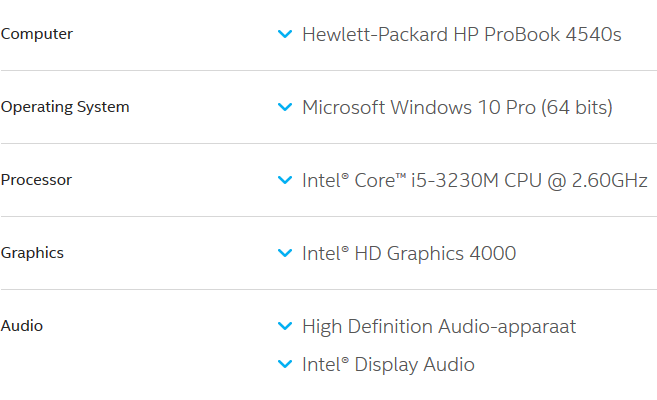Click the "(64 bits)" text
Viewport: 657px width, 400px height.
coord(577,108)
